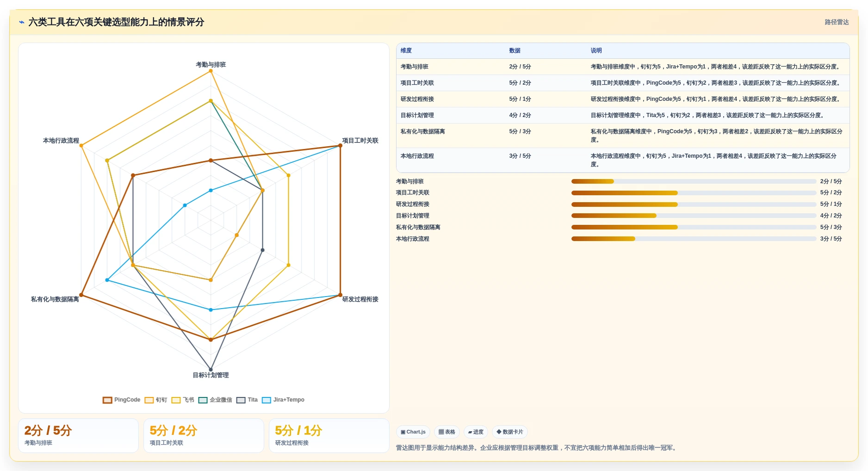Click the chart title 六类工具在六项关键选型能力上的情景评分
The height and width of the screenshot is (471, 868).
pyautogui.click(x=116, y=22)
